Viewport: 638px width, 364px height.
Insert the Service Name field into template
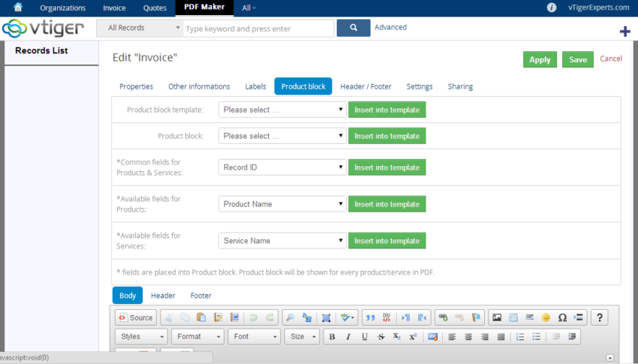pyautogui.click(x=387, y=240)
